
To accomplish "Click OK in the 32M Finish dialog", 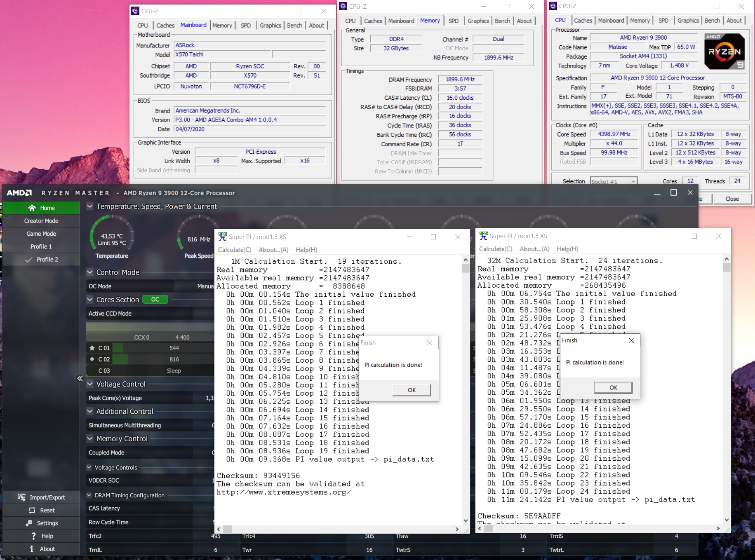I will coord(613,387).
